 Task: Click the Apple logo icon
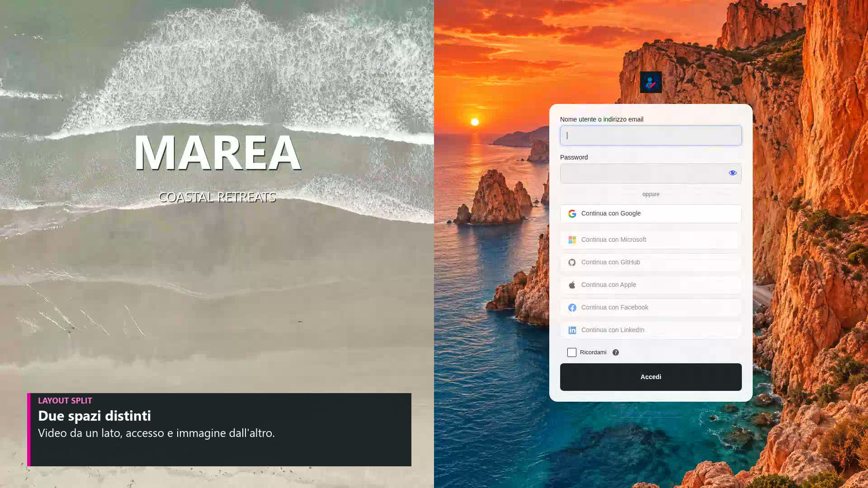coord(572,285)
